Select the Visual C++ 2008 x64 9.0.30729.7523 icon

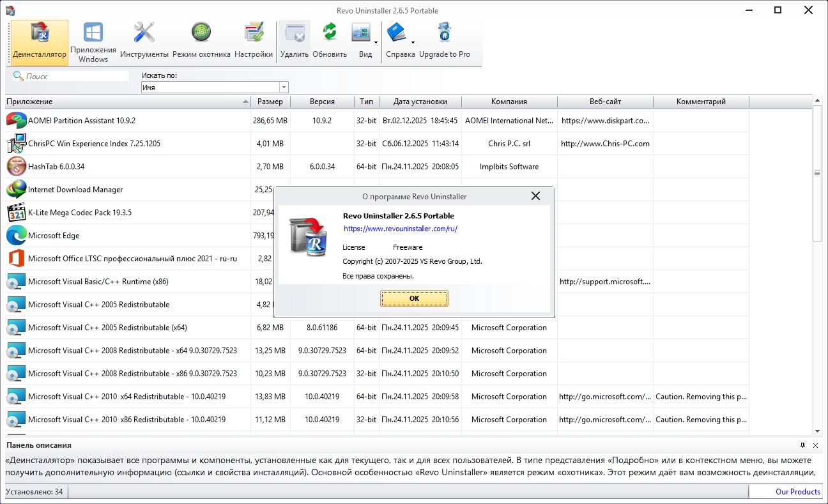(x=16, y=350)
